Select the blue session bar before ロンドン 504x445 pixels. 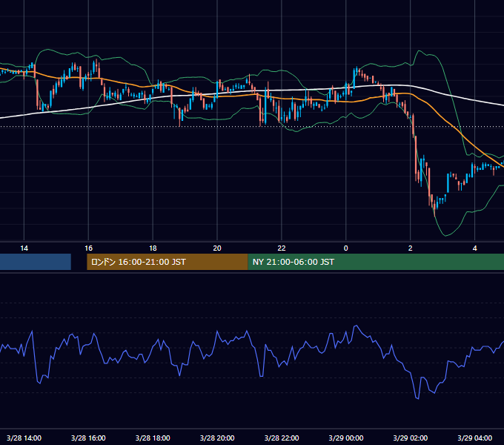click(x=36, y=262)
